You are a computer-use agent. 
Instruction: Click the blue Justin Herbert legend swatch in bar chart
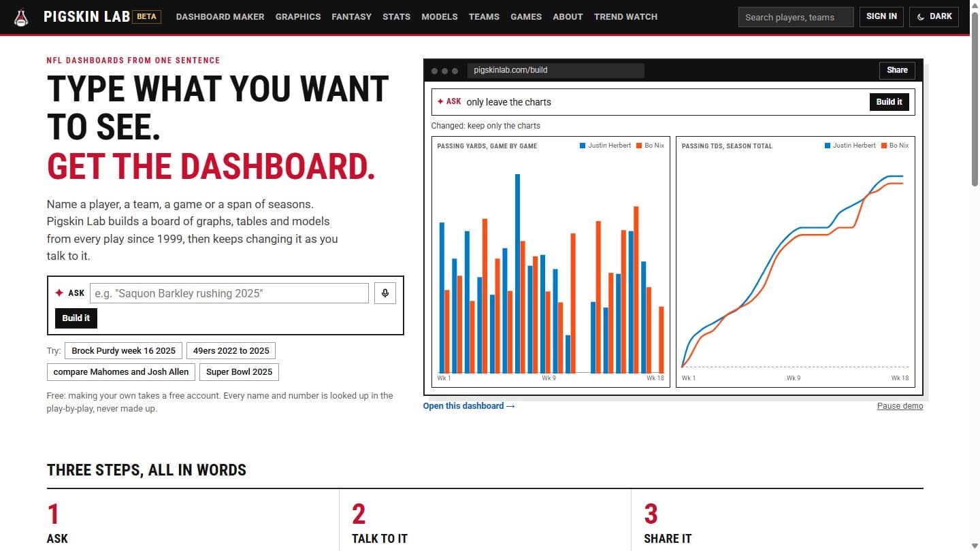click(x=583, y=146)
